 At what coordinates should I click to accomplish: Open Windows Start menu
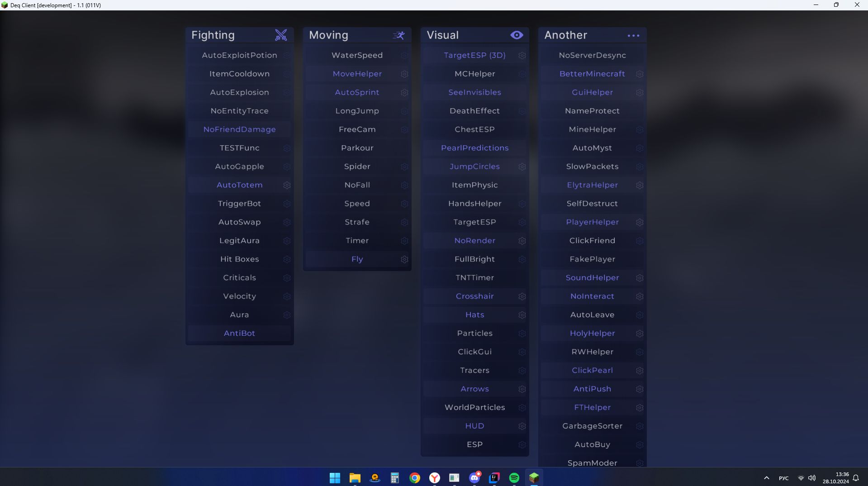tap(335, 478)
